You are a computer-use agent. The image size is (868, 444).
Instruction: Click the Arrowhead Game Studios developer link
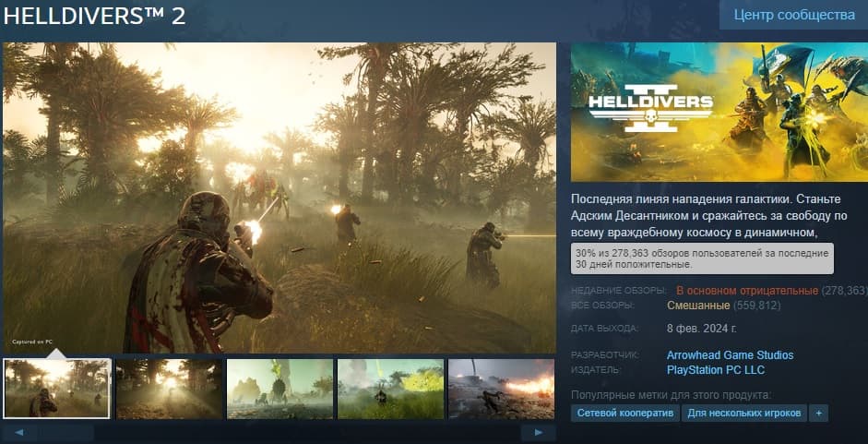730,355
